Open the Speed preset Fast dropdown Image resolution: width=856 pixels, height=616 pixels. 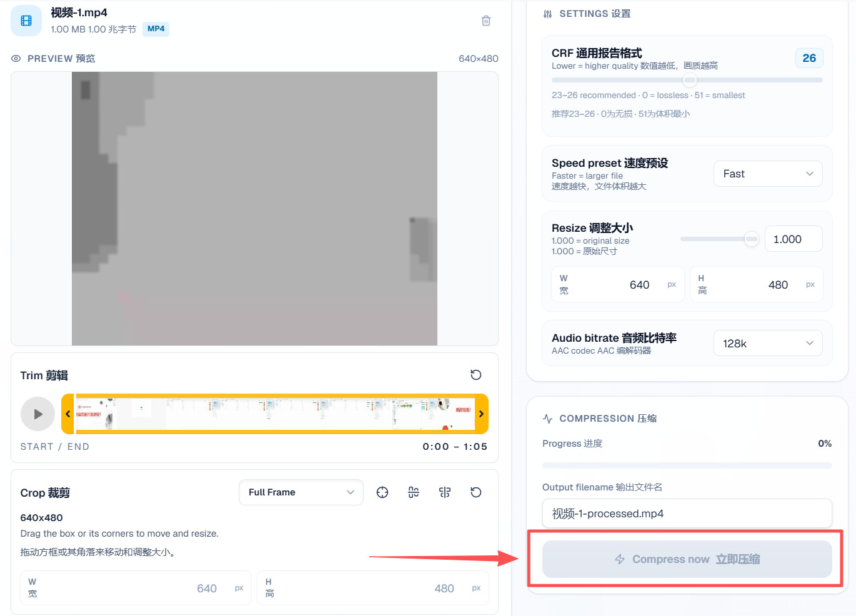click(768, 174)
